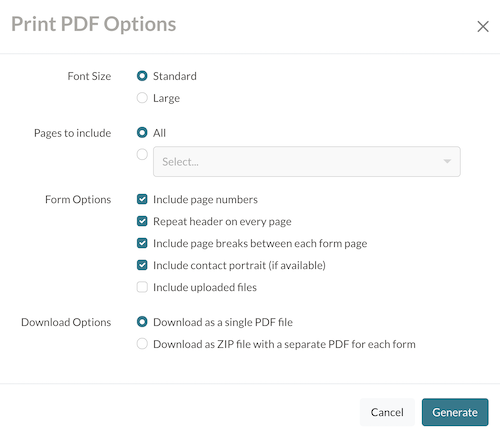Click the Form Options section label
500x437 pixels.
(78, 199)
